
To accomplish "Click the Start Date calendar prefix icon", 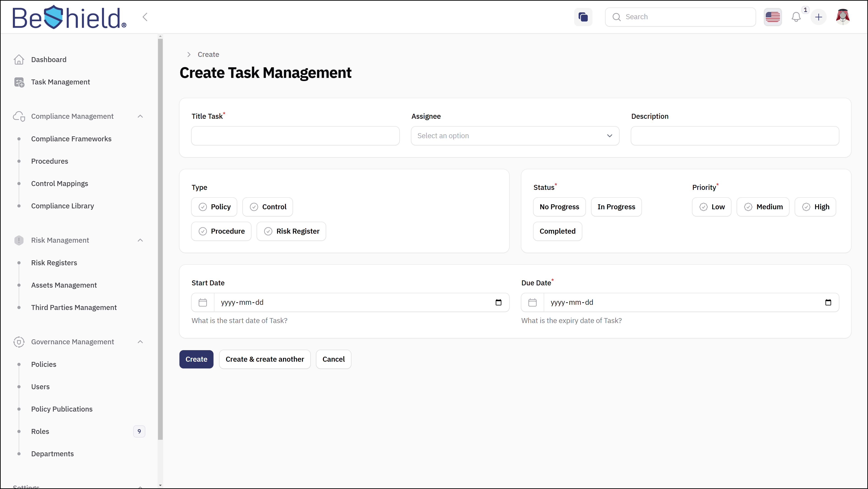I will point(203,302).
